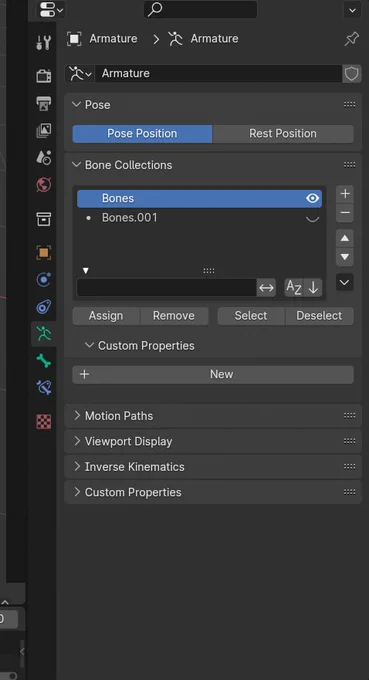Collapse the Bone Collections panel

tap(77, 165)
